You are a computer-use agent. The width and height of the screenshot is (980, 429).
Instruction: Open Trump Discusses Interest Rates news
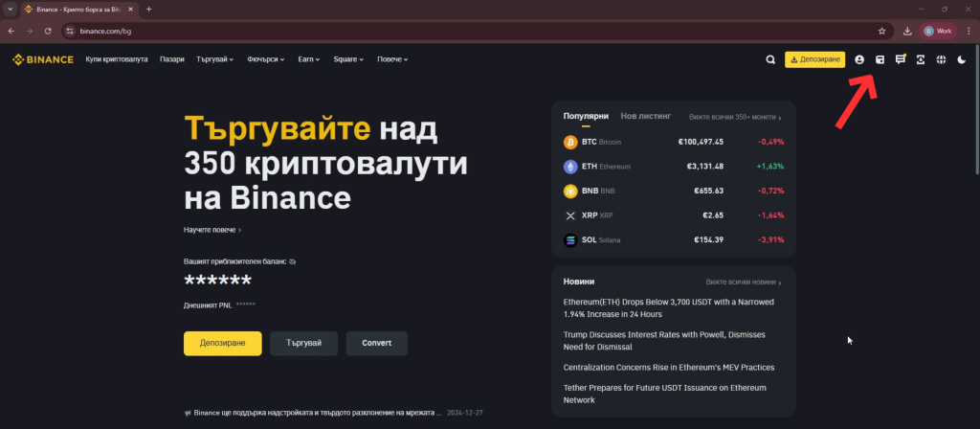664,341
